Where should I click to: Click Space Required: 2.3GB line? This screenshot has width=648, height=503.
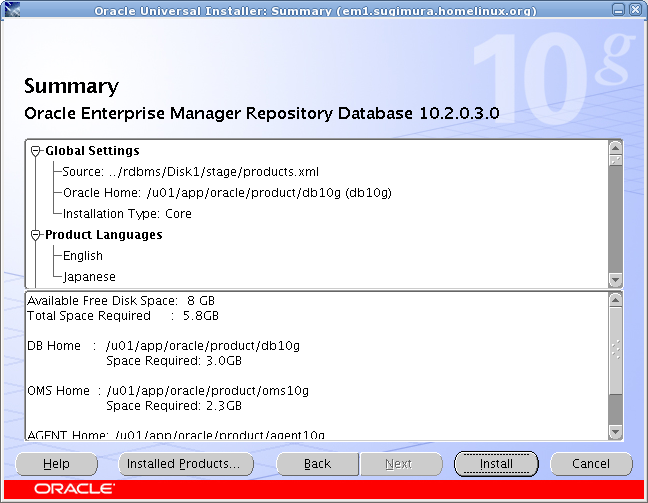coord(174,406)
